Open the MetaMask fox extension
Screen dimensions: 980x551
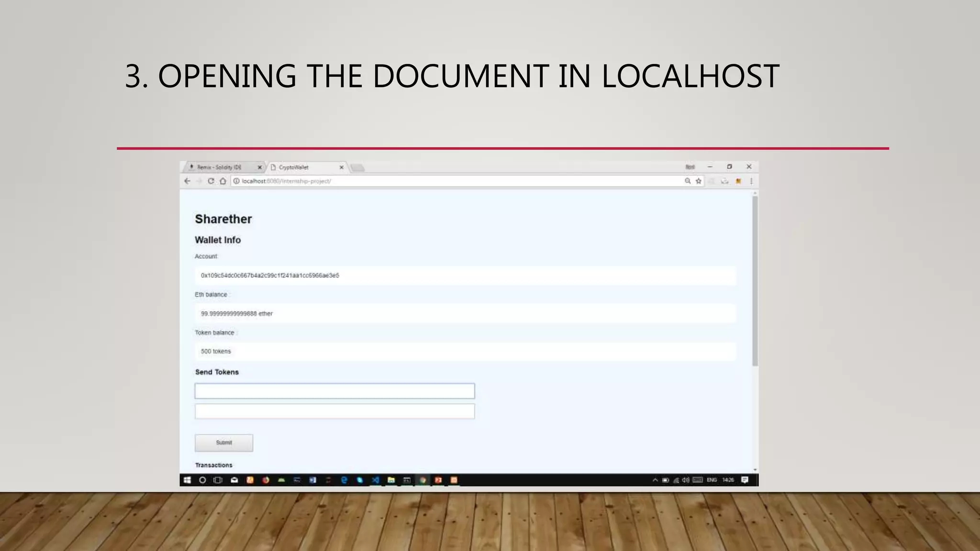[x=738, y=181]
